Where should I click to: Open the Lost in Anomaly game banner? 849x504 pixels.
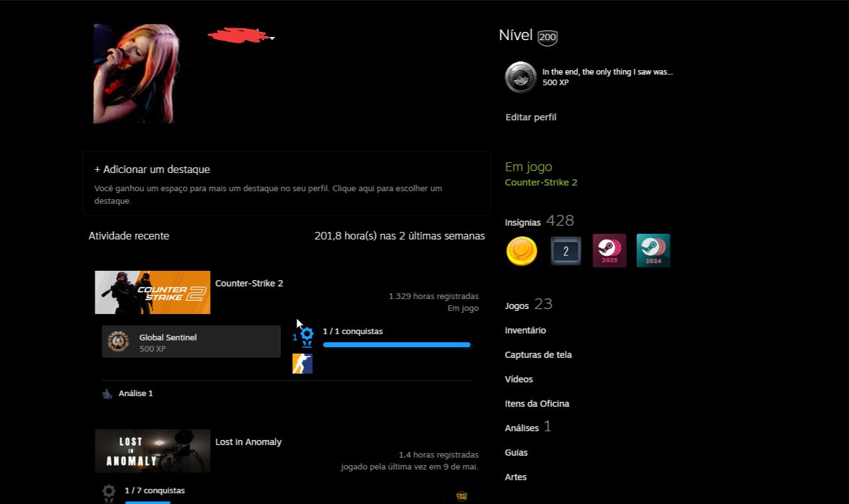[152, 451]
